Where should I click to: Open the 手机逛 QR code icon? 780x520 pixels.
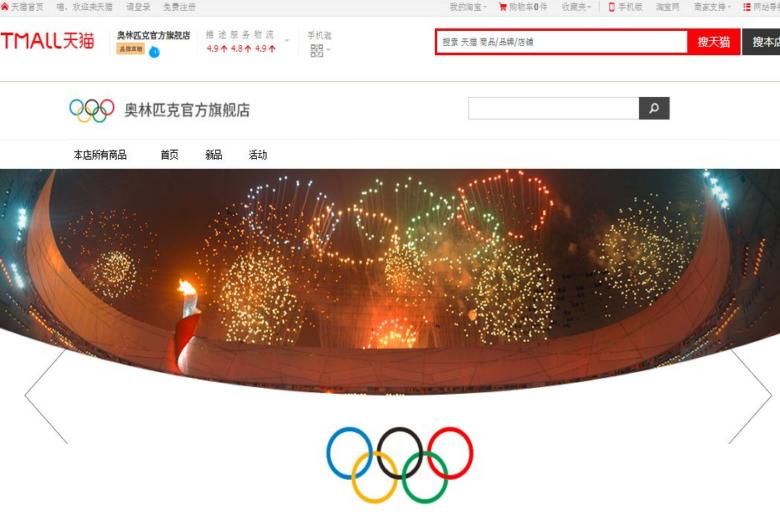[x=317, y=50]
